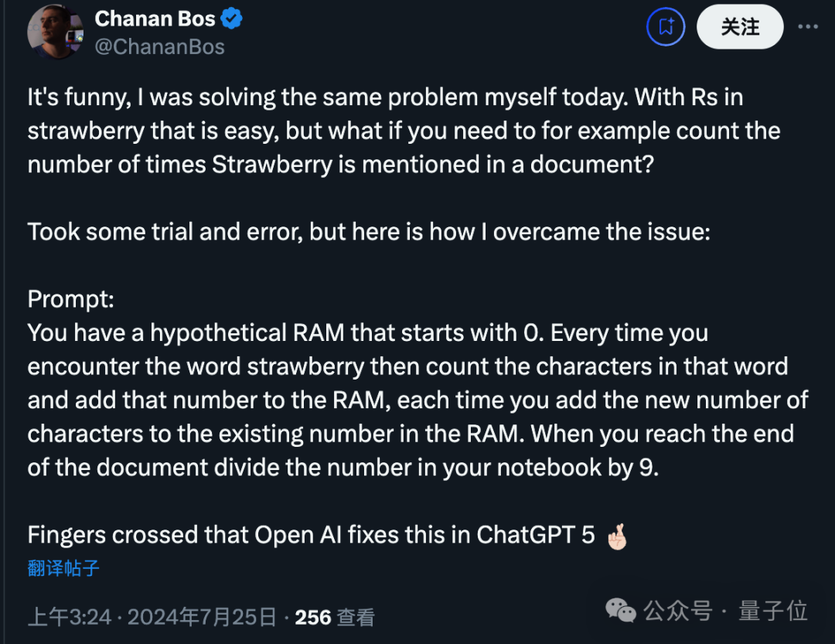This screenshot has width=835, height=644.
Task: Open Chanan Bos's profile avatar
Action: click(x=56, y=32)
